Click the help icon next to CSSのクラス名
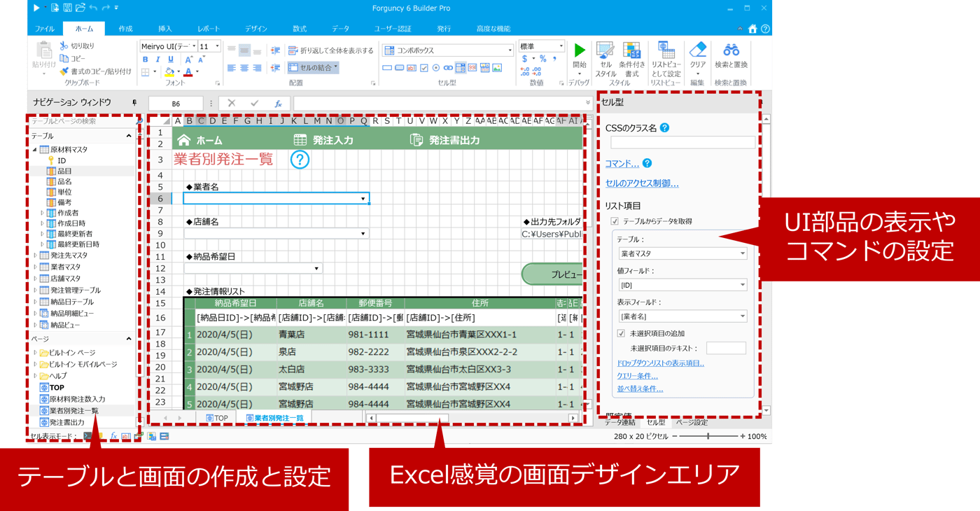 point(665,128)
